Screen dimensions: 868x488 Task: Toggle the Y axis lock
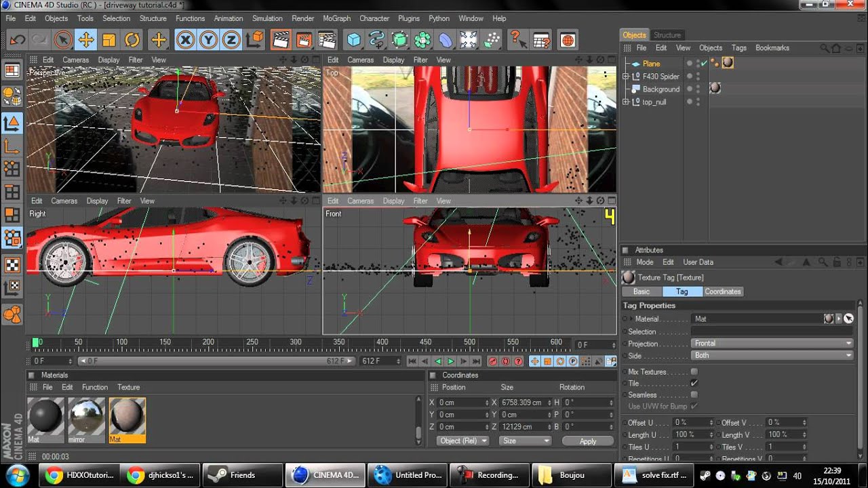point(208,40)
